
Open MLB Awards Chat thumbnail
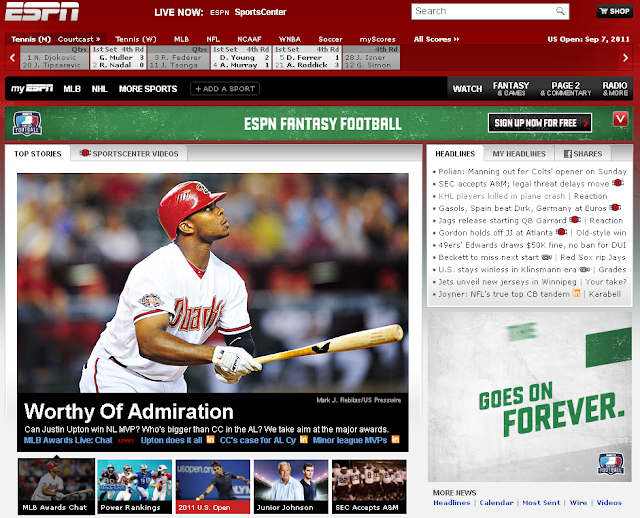coord(56,486)
